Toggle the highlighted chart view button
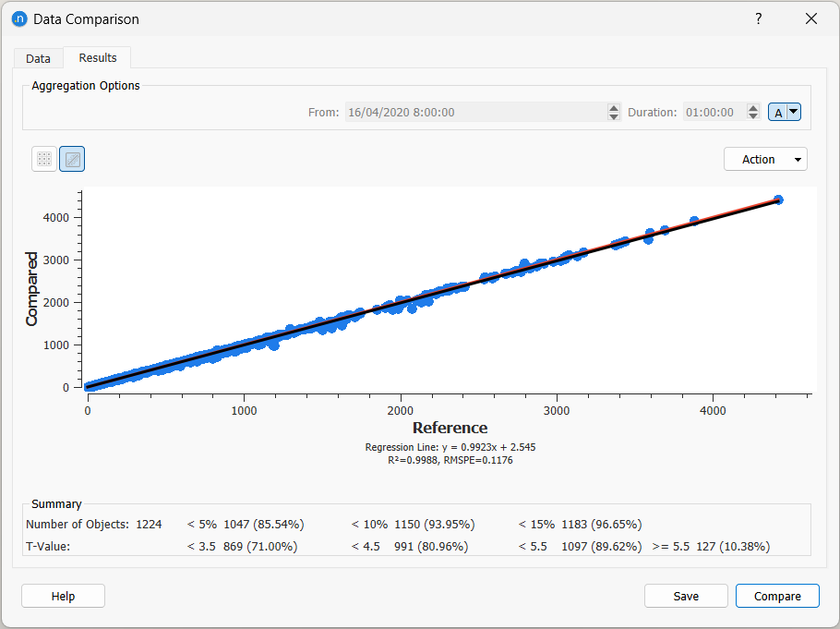Viewport: 840px width, 629px height. (71, 158)
